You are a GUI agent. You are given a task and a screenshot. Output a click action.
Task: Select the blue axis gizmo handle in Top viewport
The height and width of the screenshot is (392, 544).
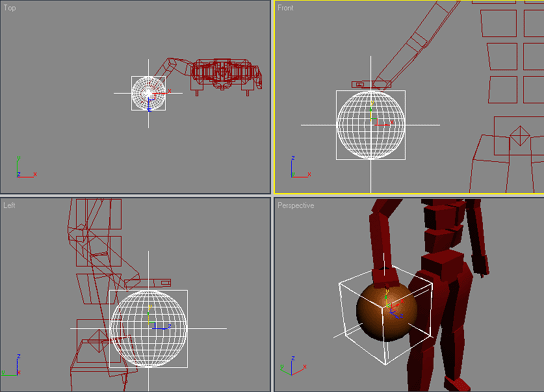pos(149,105)
